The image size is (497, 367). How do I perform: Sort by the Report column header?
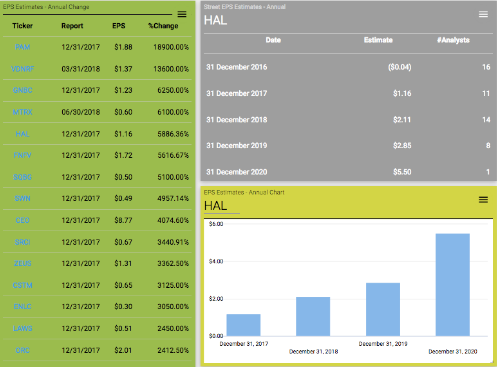[x=72, y=26]
